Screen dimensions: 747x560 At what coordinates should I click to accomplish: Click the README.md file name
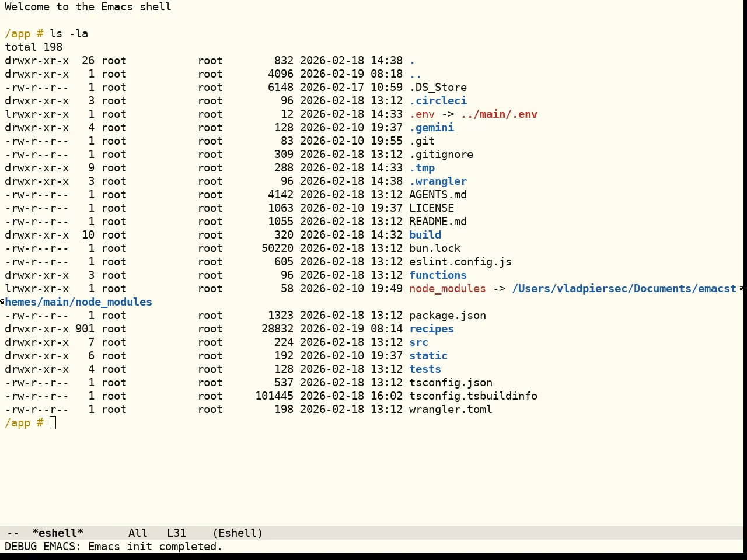point(438,222)
